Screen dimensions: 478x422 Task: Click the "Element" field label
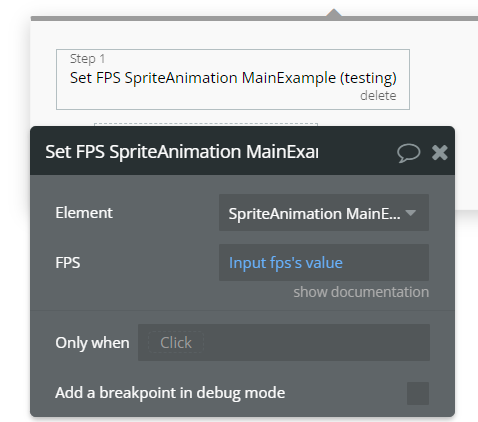pyautogui.click(x=84, y=213)
